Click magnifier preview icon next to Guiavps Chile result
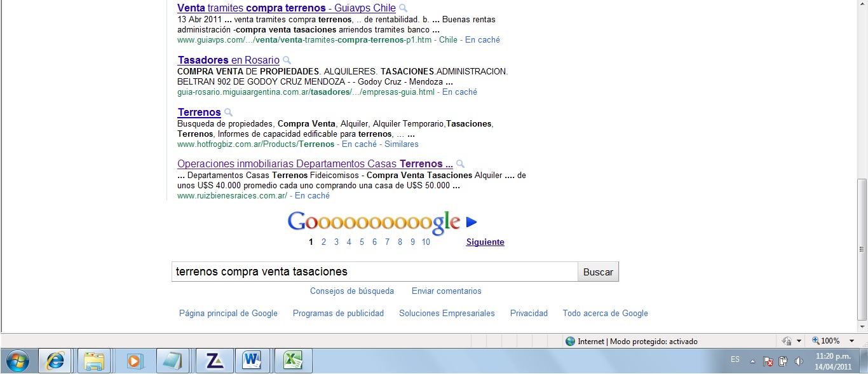 (403, 8)
